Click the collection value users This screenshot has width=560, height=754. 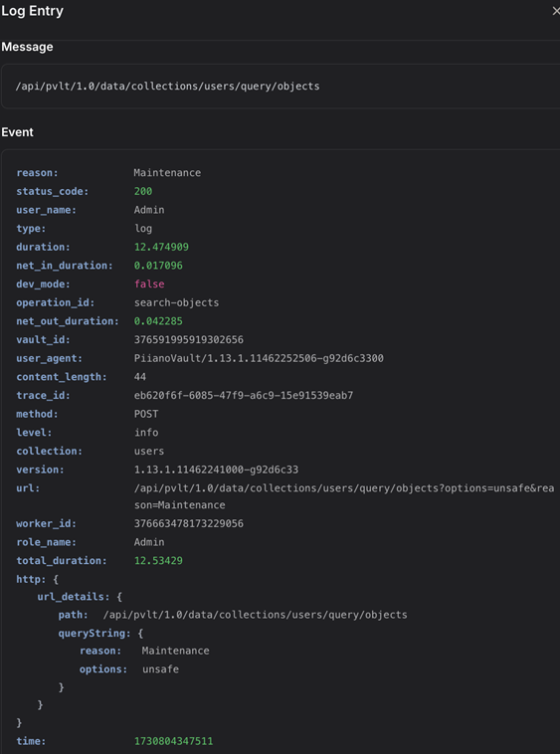pyautogui.click(x=149, y=451)
